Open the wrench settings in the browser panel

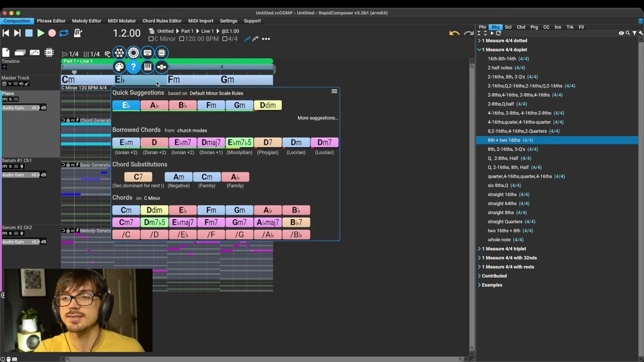pos(640,33)
